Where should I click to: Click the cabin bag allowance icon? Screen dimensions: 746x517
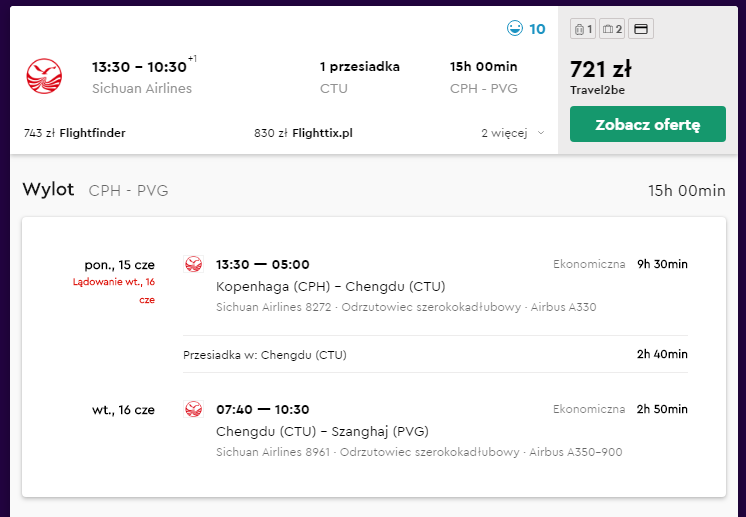point(583,29)
